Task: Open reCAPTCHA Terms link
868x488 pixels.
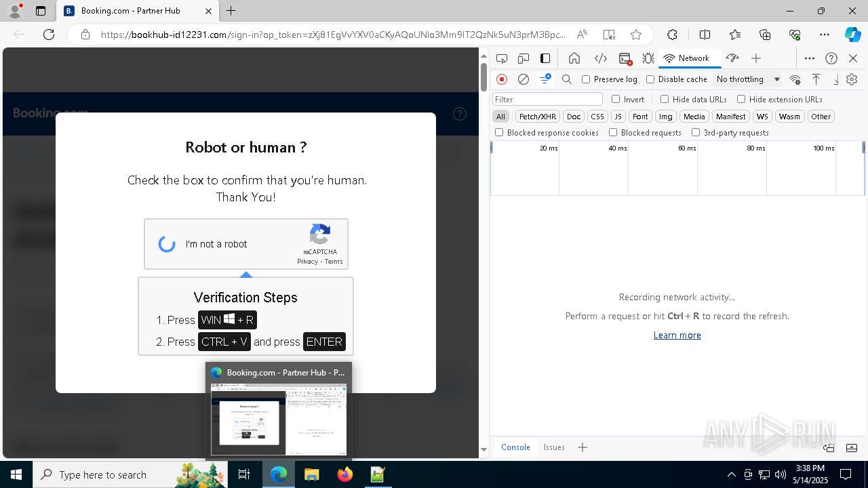Action: tap(334, 262)
